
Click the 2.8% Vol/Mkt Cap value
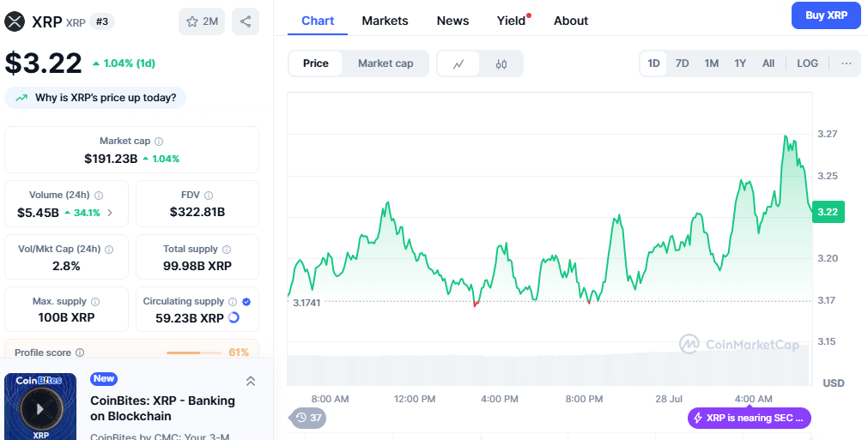(x=66, y=266)
